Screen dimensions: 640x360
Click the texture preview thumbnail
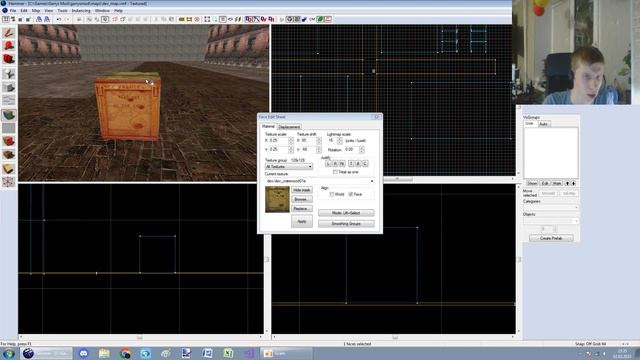tap(277, 200)
